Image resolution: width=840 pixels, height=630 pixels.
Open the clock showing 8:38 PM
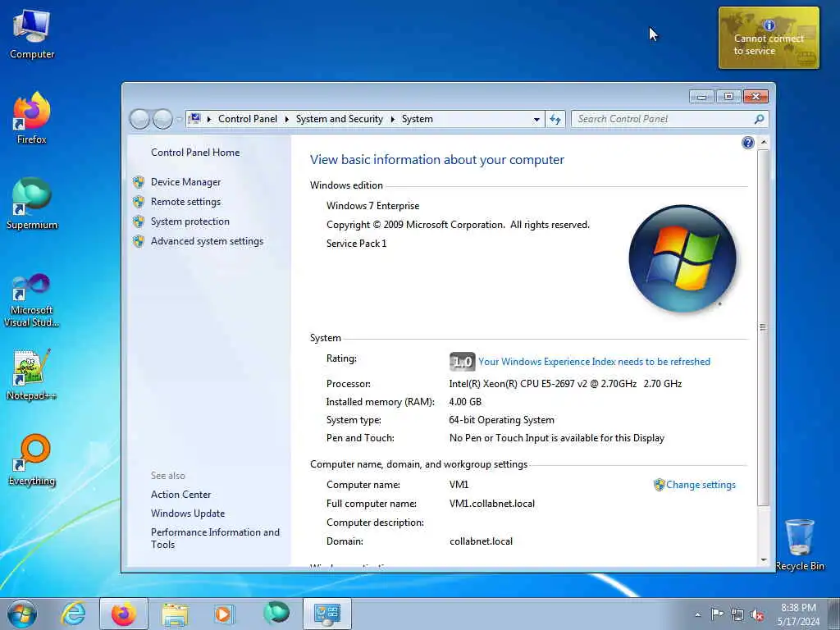tap(798, 614)
